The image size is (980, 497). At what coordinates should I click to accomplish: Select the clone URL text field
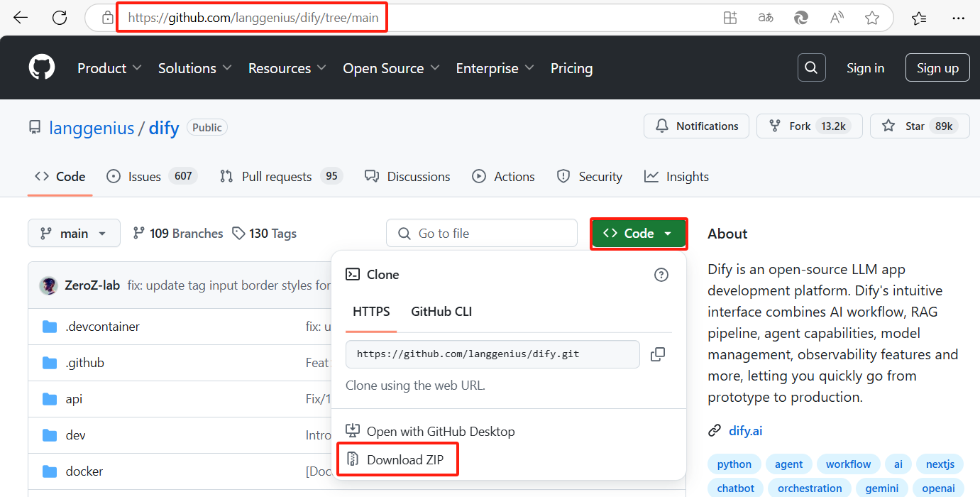tap(492, 354)
